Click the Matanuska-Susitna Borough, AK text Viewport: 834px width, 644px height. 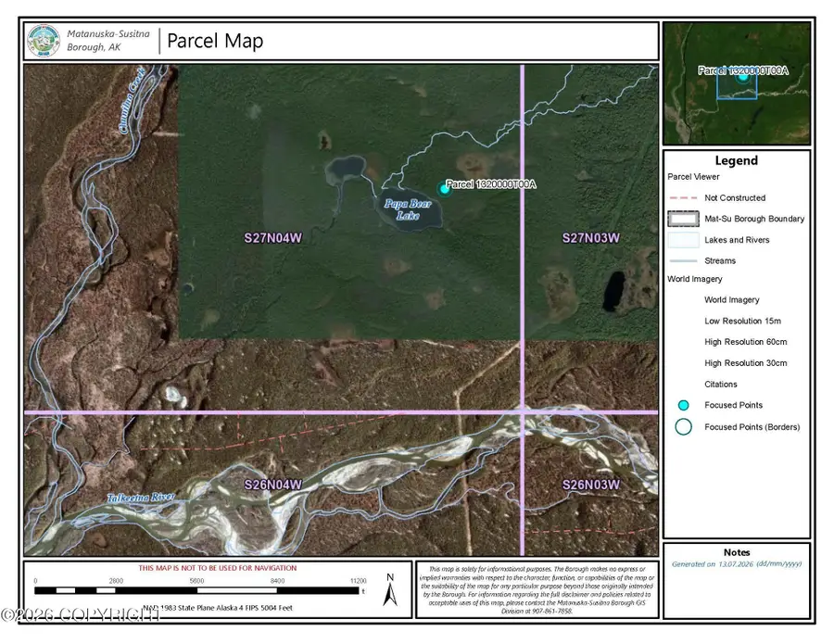click(x=108, y=41)
